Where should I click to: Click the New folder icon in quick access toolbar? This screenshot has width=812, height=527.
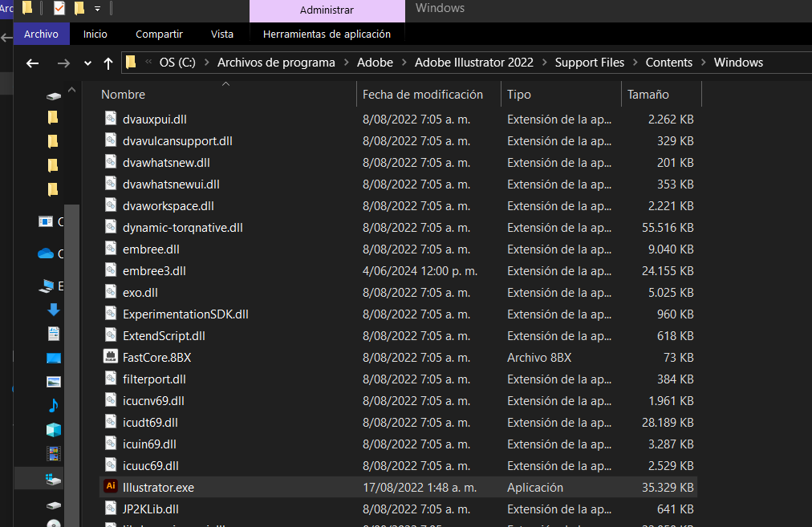79,8
